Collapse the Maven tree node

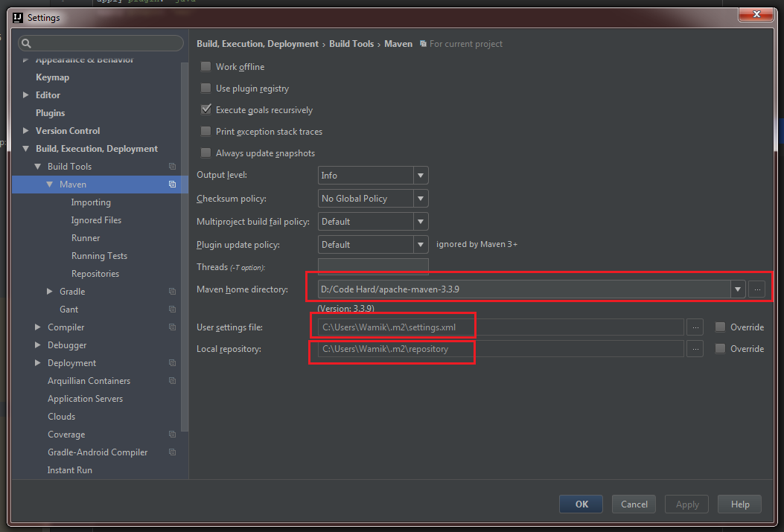[50, 185]
